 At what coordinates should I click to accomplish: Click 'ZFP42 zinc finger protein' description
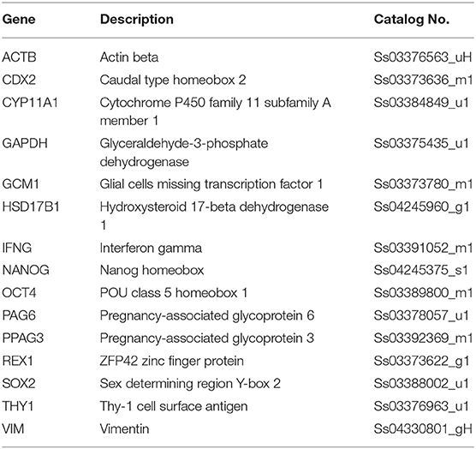(x=172, y=362)
